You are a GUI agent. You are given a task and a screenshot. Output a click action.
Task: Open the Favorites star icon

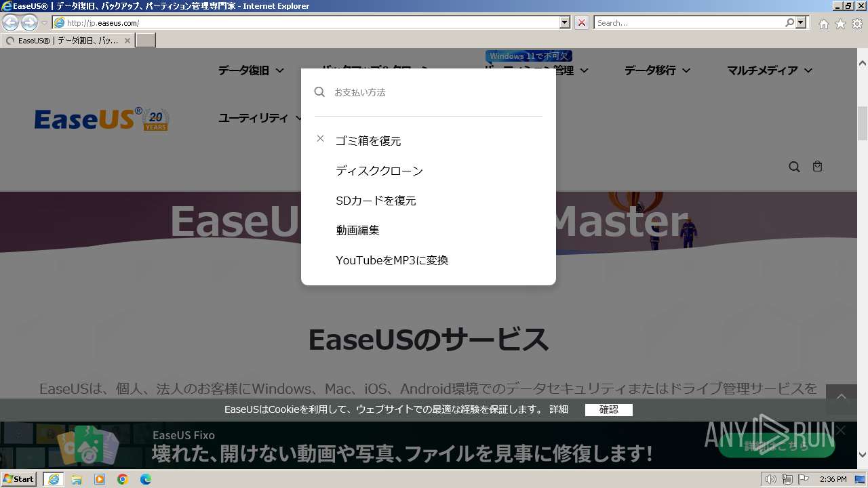tap(841, 24)
